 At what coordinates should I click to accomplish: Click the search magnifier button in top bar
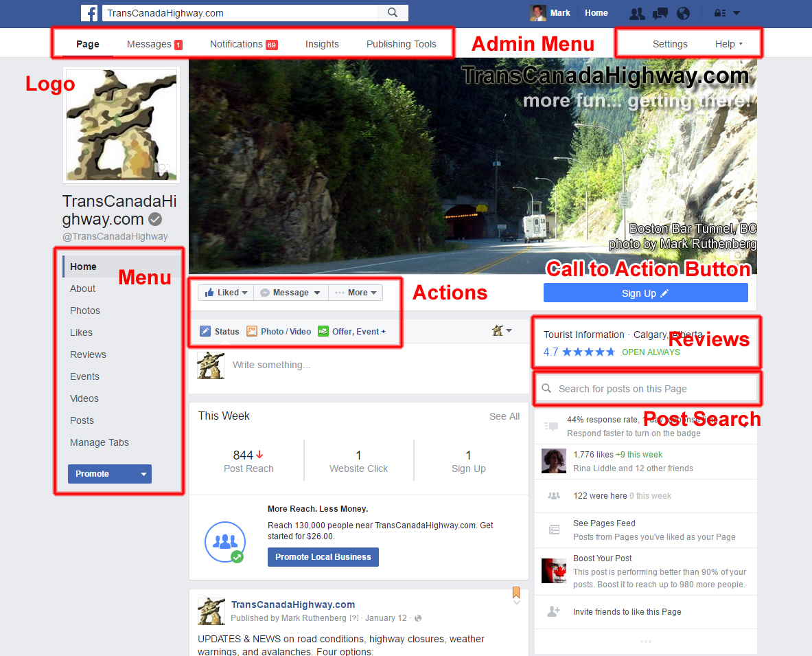pos(393,12)
